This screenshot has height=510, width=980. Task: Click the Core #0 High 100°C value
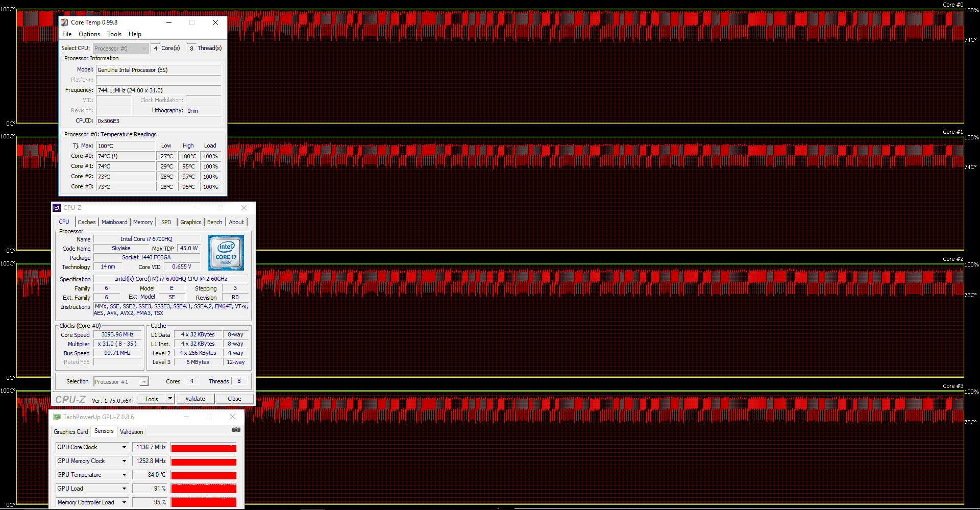pyautogui.click(x=188, y=156)
